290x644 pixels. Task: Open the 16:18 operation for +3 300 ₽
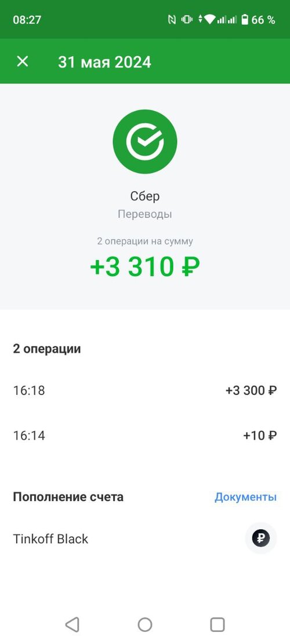[x=145, y=390]
